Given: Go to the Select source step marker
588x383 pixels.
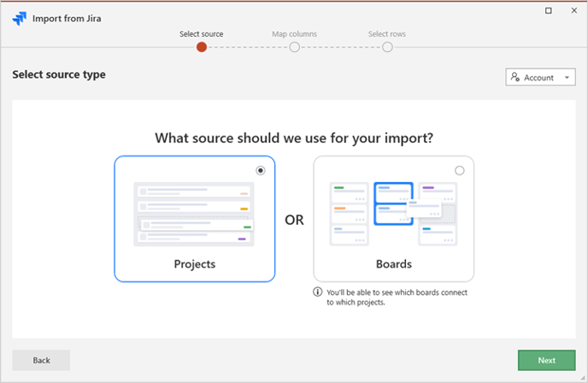Looking at the screenshot, I should pyautogui.click(x=202, y=47).
